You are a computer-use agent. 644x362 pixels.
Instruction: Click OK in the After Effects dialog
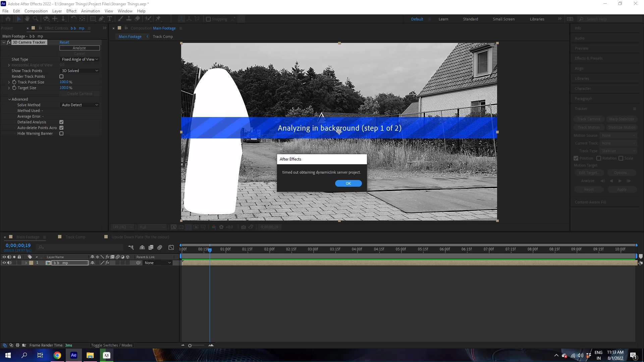point(348,183)
